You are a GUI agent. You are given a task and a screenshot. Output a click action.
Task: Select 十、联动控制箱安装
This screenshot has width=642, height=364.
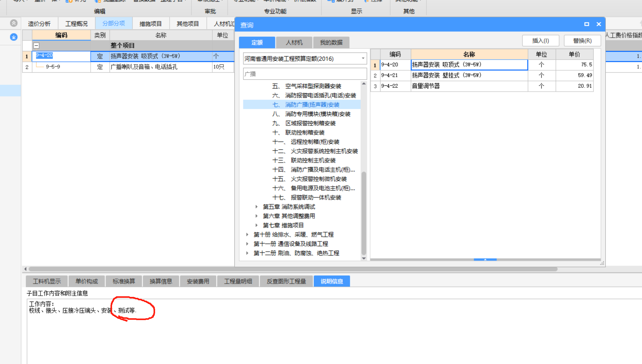(x=298, y=132)
